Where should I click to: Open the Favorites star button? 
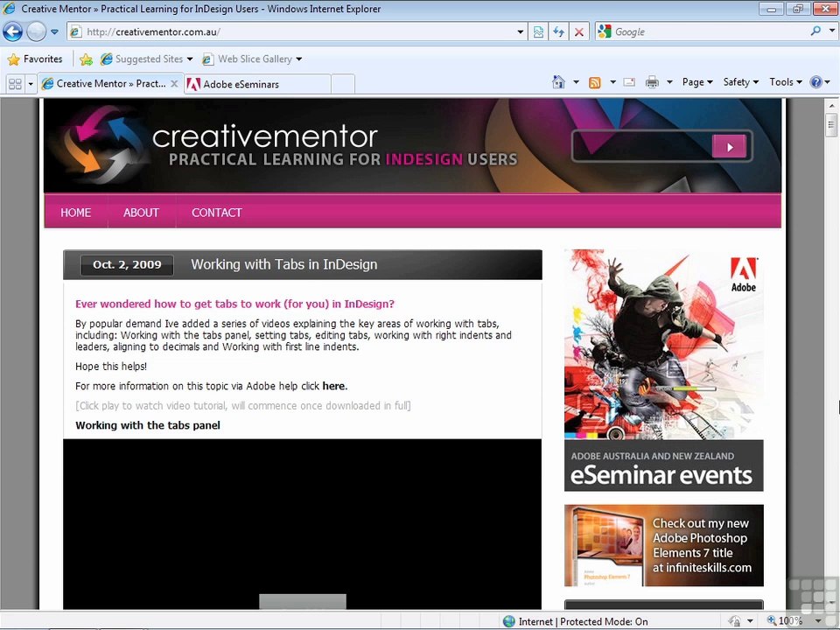tap(35, 59)
